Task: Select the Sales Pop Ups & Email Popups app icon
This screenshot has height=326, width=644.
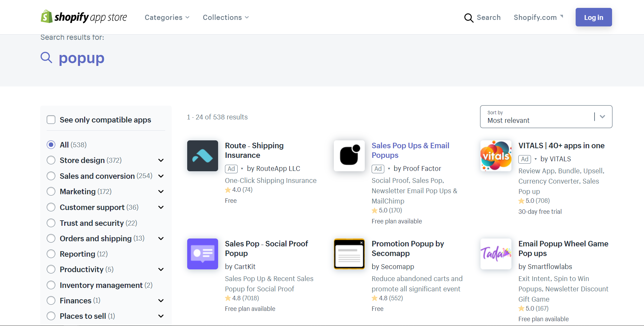Action: [x=349, y=156]
